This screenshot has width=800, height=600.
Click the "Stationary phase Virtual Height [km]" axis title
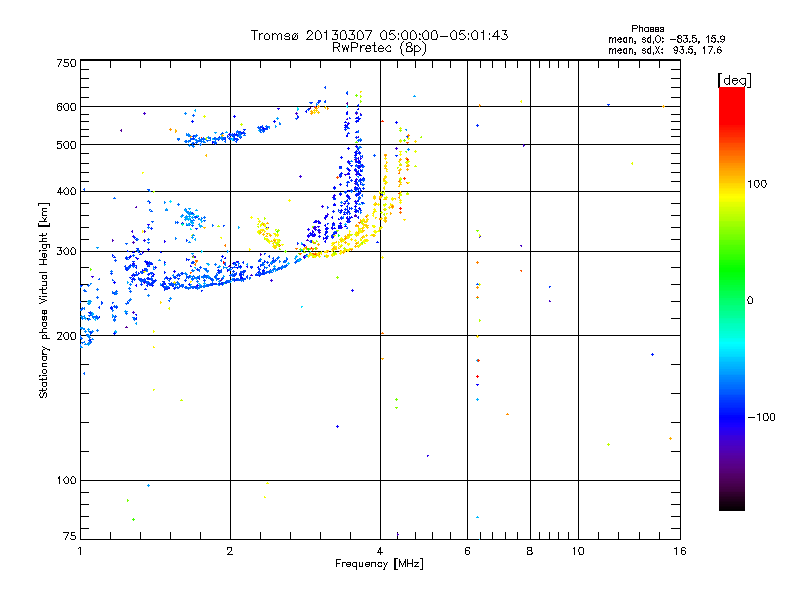[44, 300]
